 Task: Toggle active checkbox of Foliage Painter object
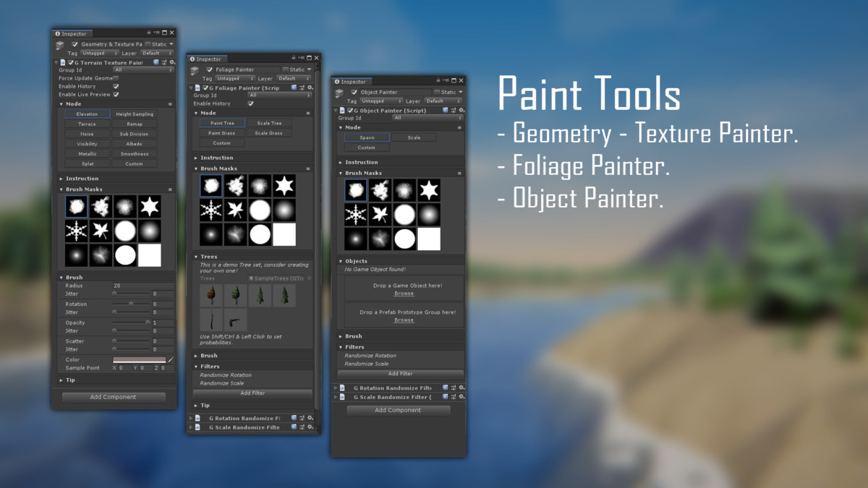[x=210, y=69]
